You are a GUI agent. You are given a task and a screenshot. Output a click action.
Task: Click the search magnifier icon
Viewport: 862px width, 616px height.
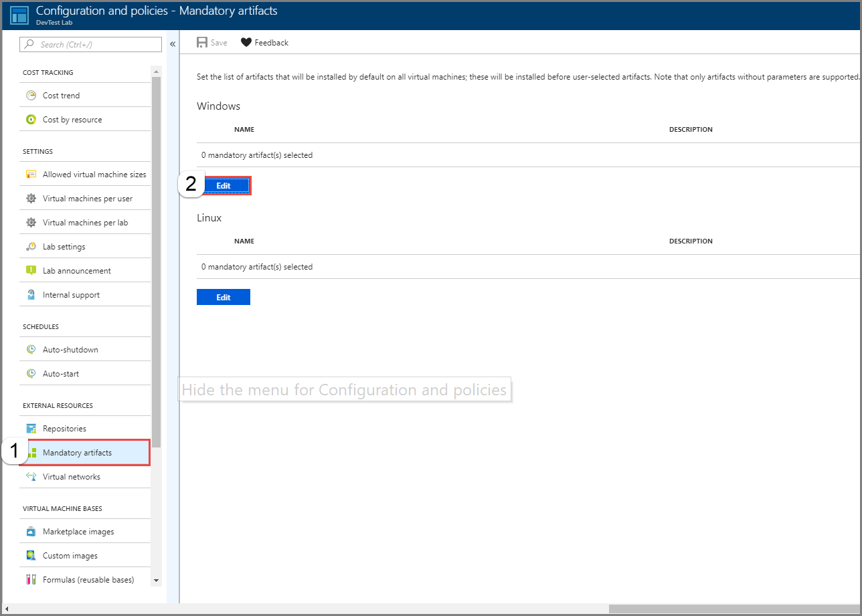point(29,44)
